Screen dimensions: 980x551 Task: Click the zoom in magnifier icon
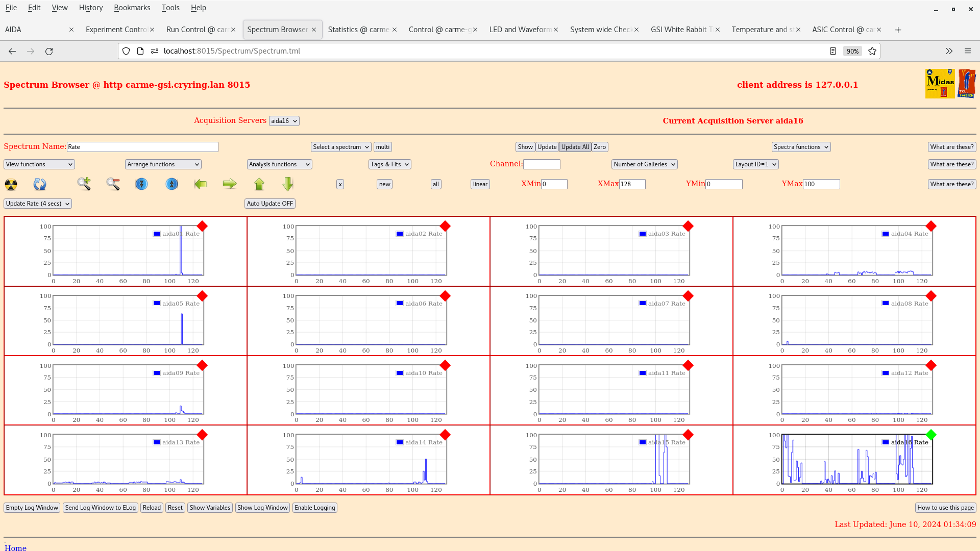coord(84,183)
